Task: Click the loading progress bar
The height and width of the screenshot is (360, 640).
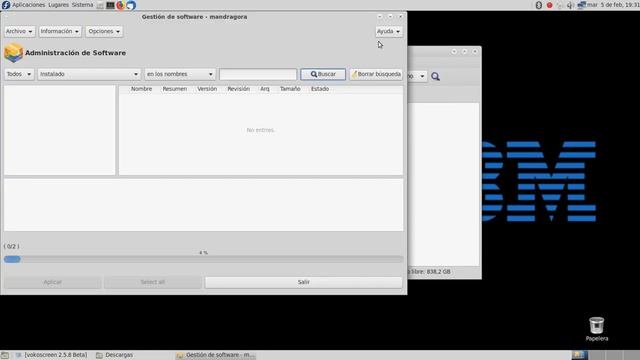Action: 203,259
